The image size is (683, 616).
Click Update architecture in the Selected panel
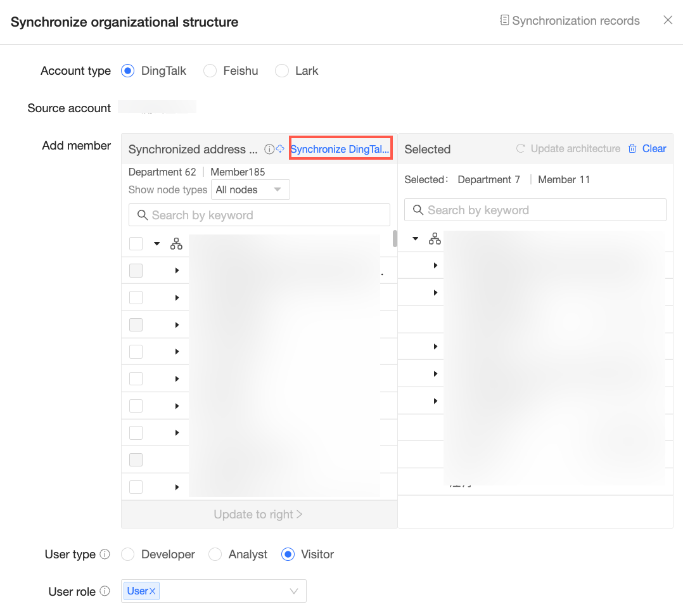point(568,148)
